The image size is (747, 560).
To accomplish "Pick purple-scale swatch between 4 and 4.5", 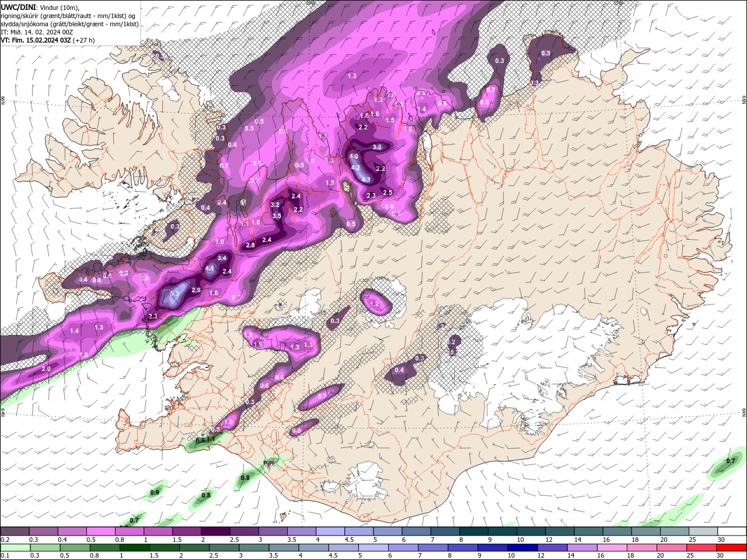I will (329, 531).
